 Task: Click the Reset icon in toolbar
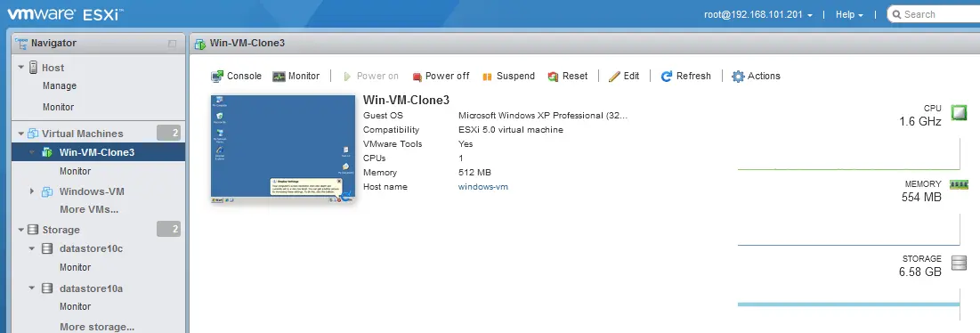(553, 77)
